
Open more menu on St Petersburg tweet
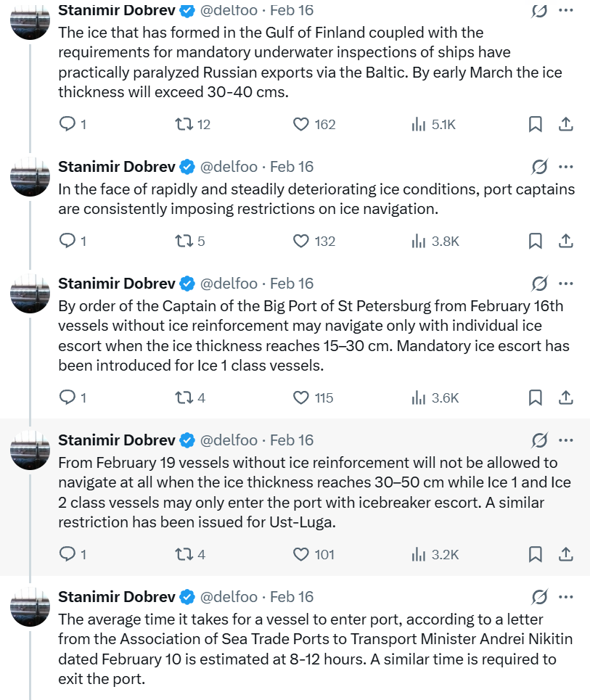click(566, 284)
